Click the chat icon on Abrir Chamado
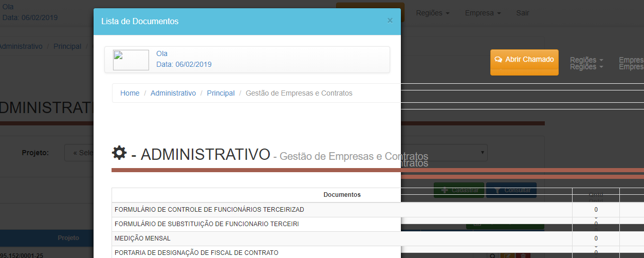 point(498,60)
